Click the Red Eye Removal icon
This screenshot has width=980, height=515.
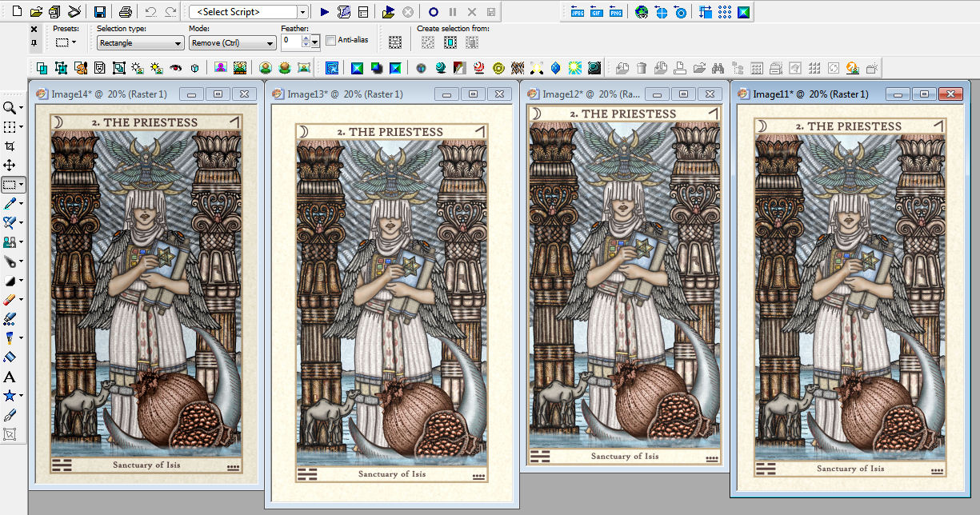pos(176,68)
